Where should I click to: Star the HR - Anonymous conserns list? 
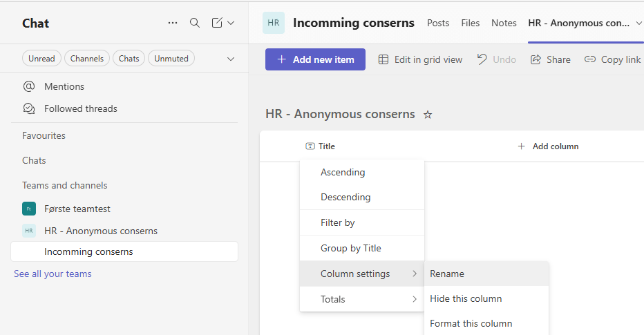(x=428, y=115)
